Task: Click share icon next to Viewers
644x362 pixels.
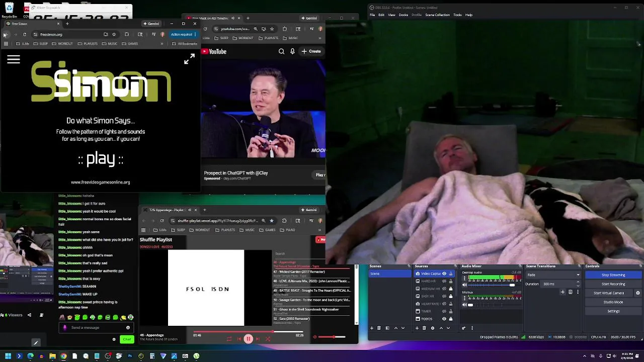Action: point(29,315)
